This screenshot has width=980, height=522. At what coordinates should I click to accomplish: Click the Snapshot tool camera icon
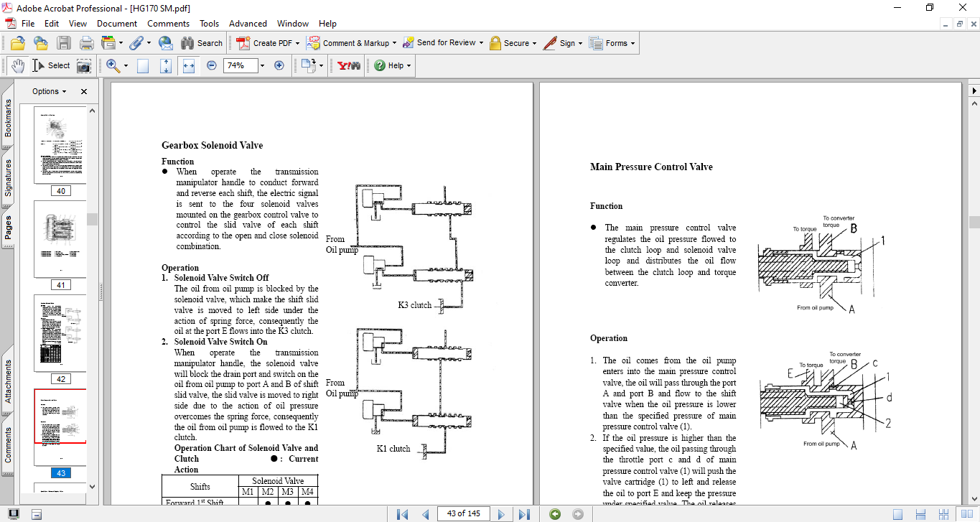pos(84,65)
